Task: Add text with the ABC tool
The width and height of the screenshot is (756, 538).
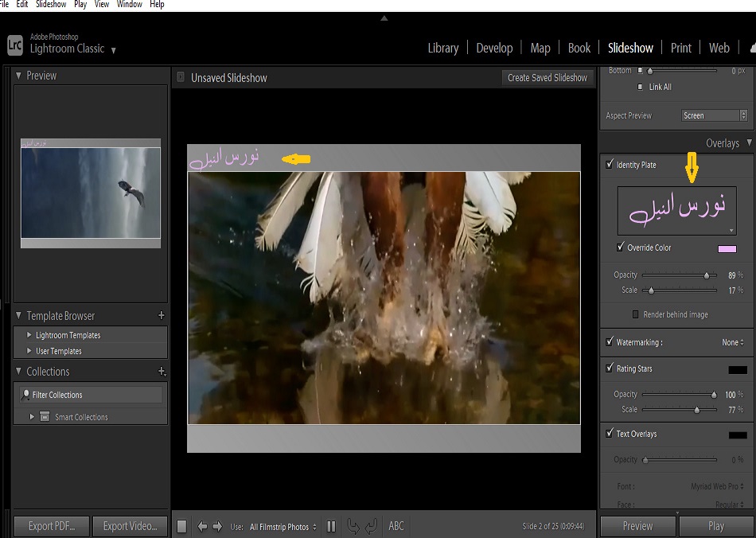Action: click(x=396, y=526)
